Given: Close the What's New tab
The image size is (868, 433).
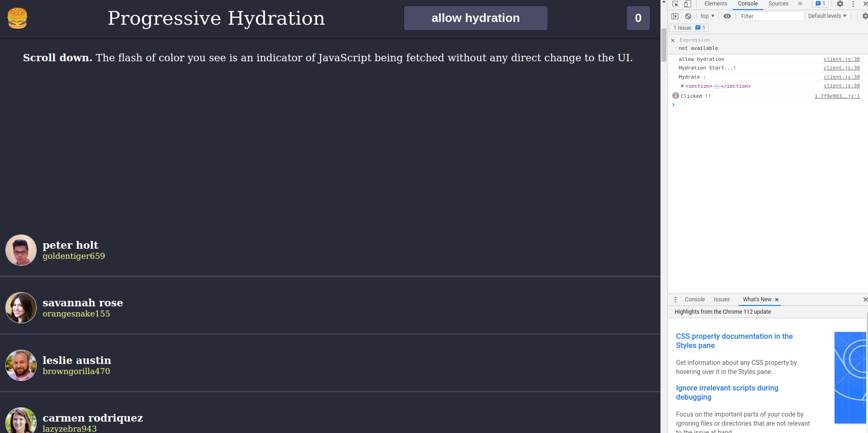Looking at the screenshot, I should 777,300.
